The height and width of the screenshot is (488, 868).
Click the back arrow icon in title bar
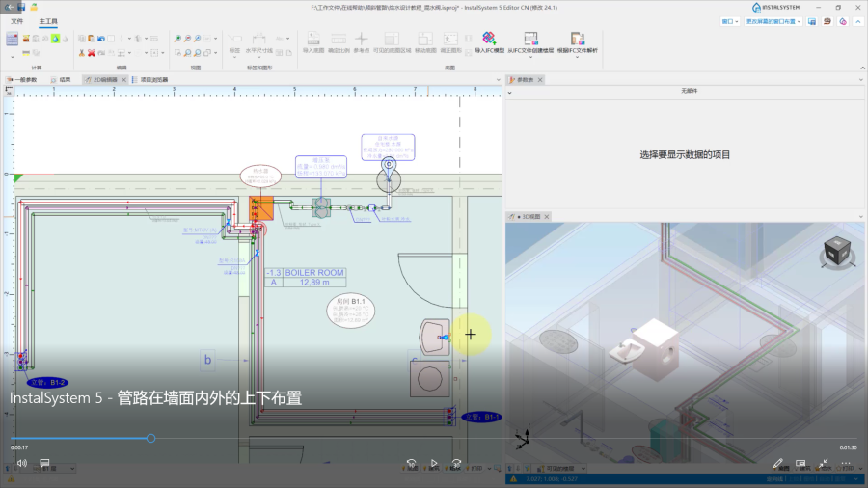[x=9, y=7]
